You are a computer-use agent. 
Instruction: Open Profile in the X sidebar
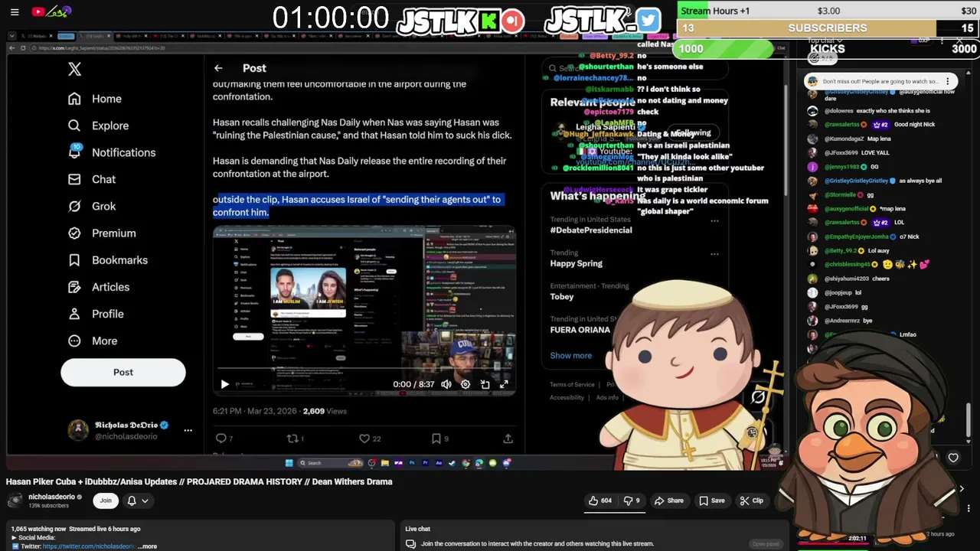coord(96,314)
